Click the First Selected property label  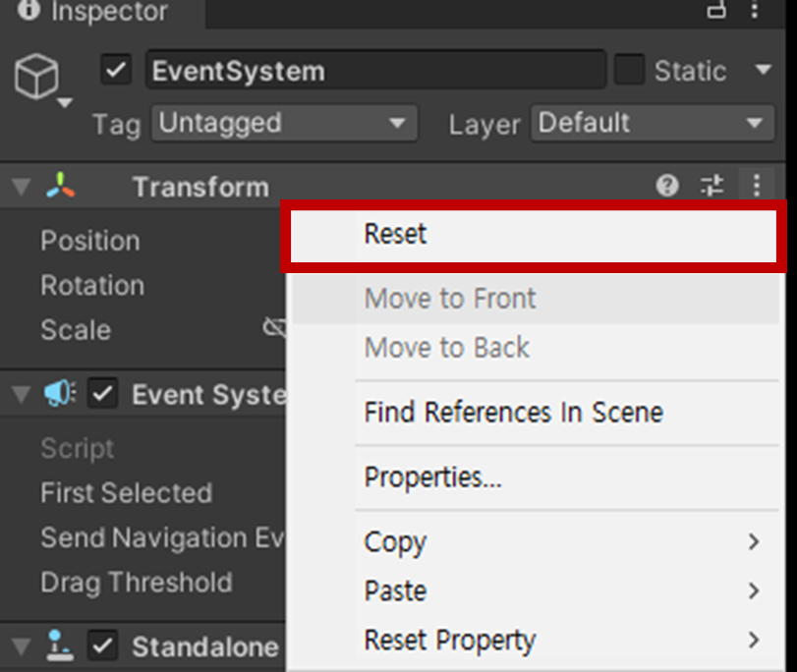click(x=127, y=493)
